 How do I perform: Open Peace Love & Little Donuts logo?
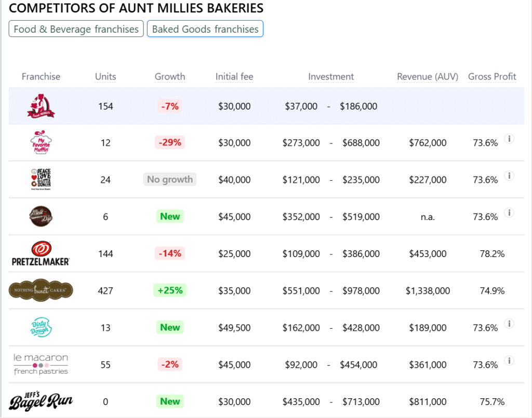click(x=41, y=179)
